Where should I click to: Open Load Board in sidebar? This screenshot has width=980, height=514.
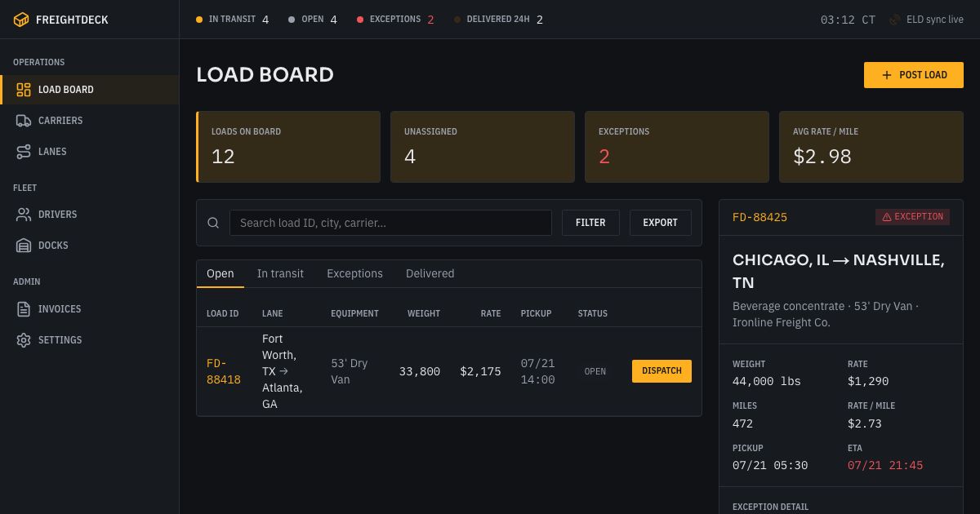(x=90, y=90)
